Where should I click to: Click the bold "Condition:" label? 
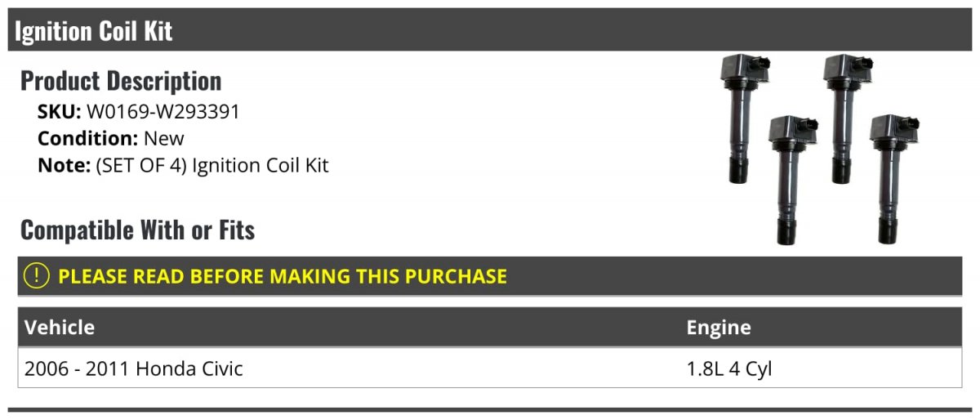[x=87, y=138]
